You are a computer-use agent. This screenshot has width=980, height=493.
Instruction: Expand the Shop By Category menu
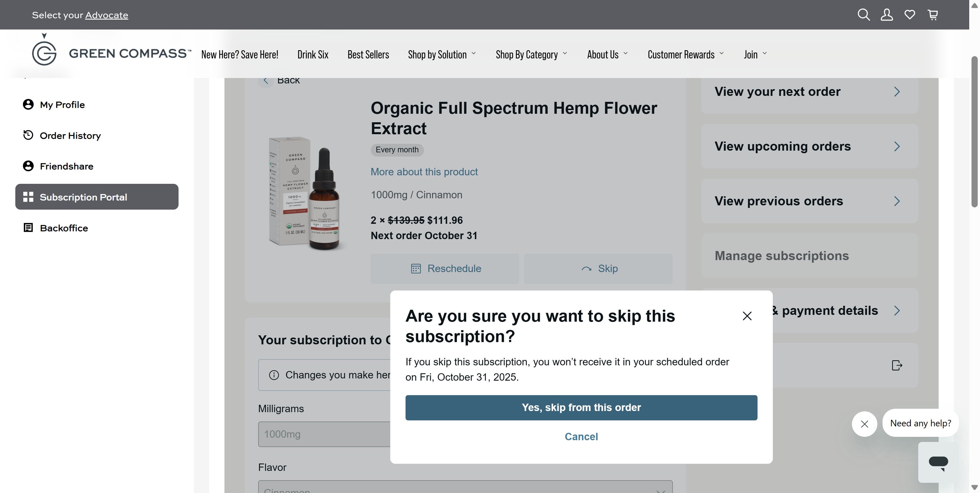(x=531, y=54)
